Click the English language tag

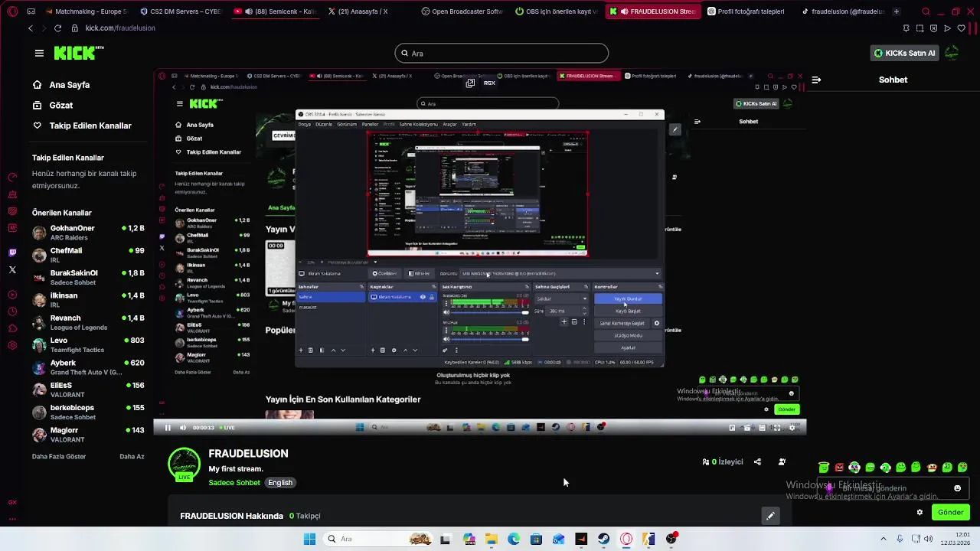click(280, 483)
